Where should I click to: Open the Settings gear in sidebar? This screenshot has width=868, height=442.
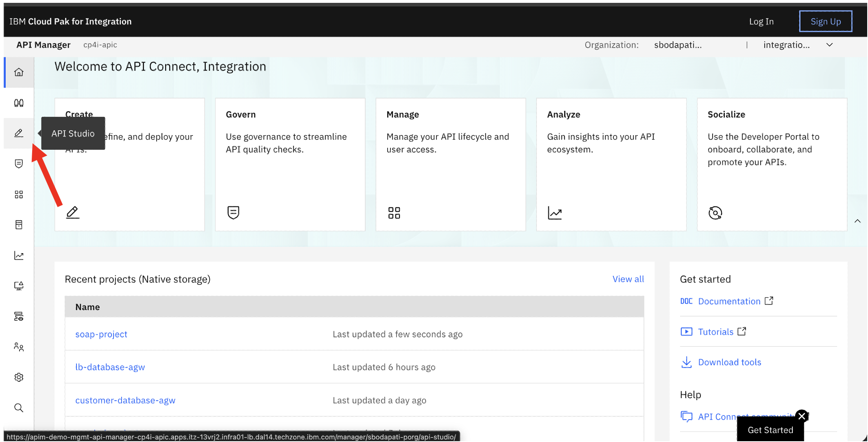coord(19,377)
